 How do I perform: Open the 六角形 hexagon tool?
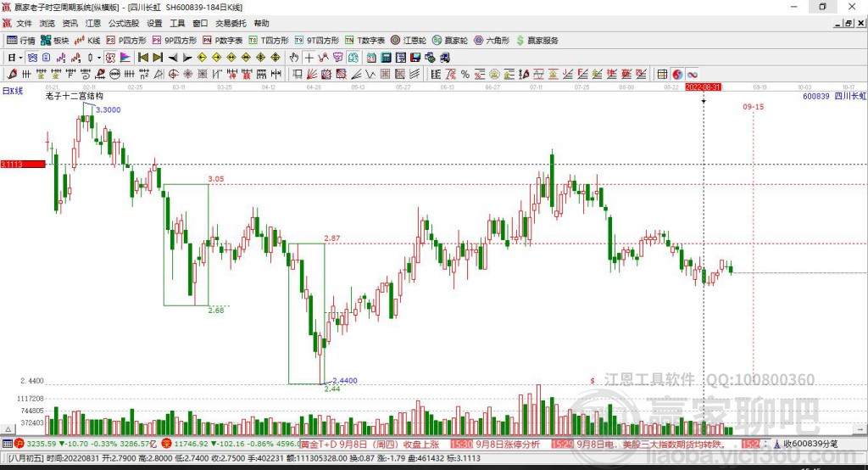(x=492, y=41)
